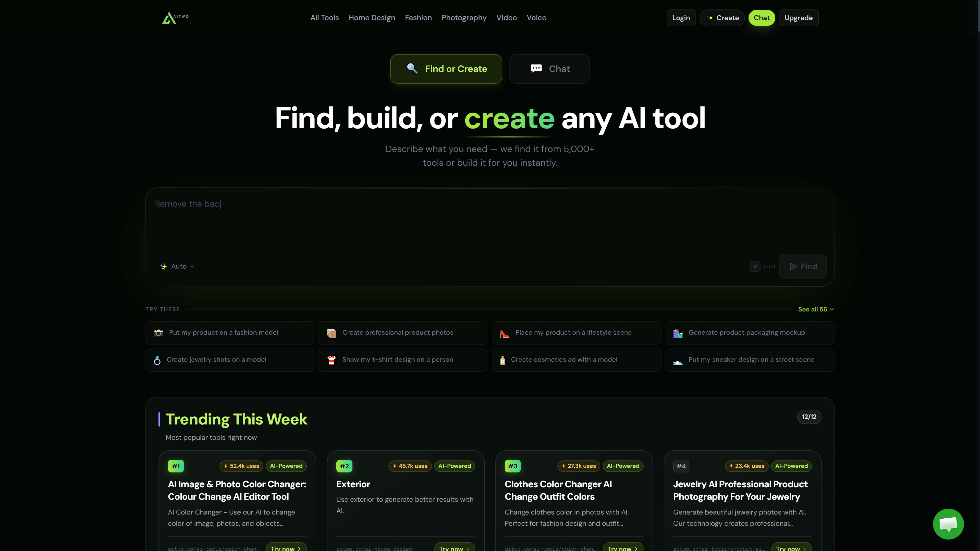Click the speech bubble icon beside Chat tab
980x551 pixels.
pyautogui.click(x=536, y=68)
